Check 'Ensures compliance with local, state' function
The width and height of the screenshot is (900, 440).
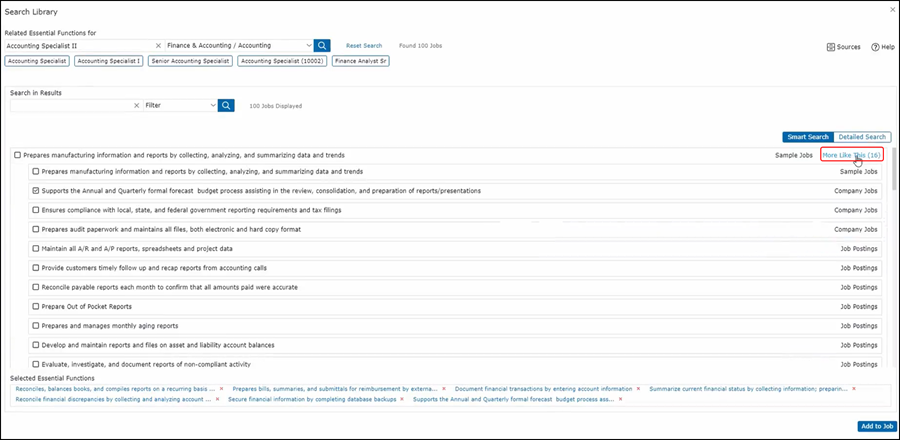(36, 210)
